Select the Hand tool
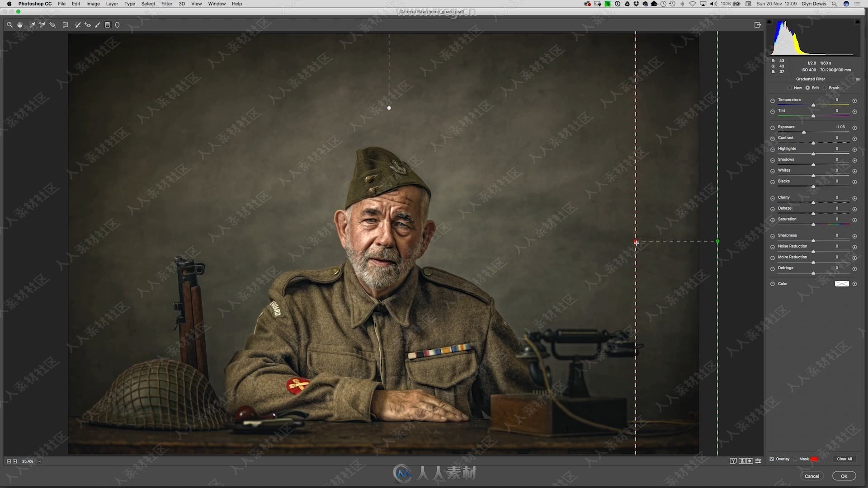The image size is (868, 488). tap(20, 25)
